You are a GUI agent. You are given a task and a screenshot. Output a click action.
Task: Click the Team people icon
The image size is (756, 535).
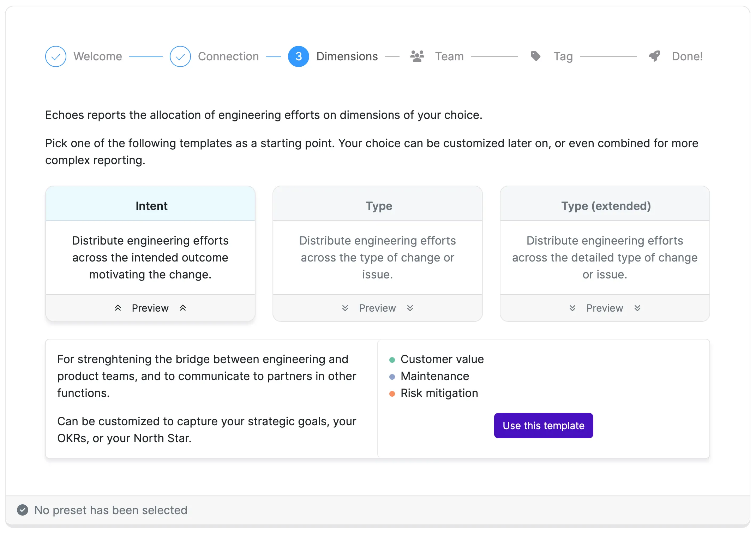pos(417,56)
